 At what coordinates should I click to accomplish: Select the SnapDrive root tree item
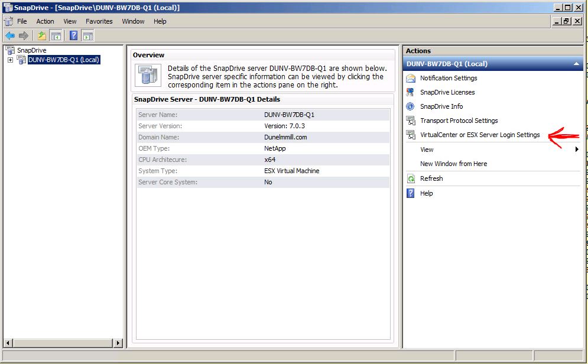point(31,50)
